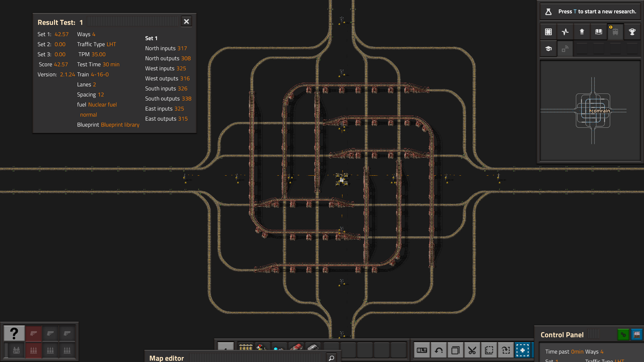The height and width of the screenshot is (362, 644).
Task: Click the 'TPM 35.00' value
Action: [92, 54]
